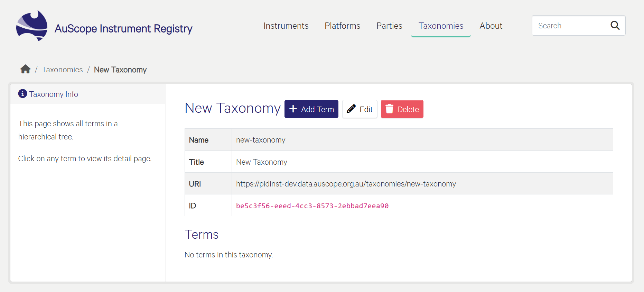Select the Taxonomies nav item
644x292 pixels.
[441, 26]
